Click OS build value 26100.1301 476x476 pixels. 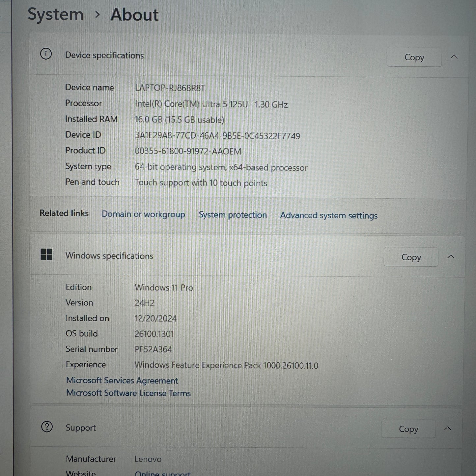click(x=154, y=334)
